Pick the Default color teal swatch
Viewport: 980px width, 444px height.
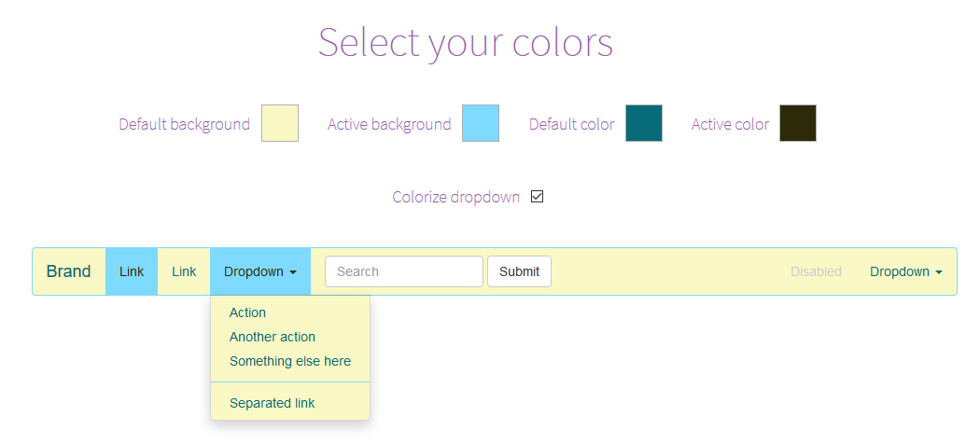pyautogui.click(x=643, y=123)
